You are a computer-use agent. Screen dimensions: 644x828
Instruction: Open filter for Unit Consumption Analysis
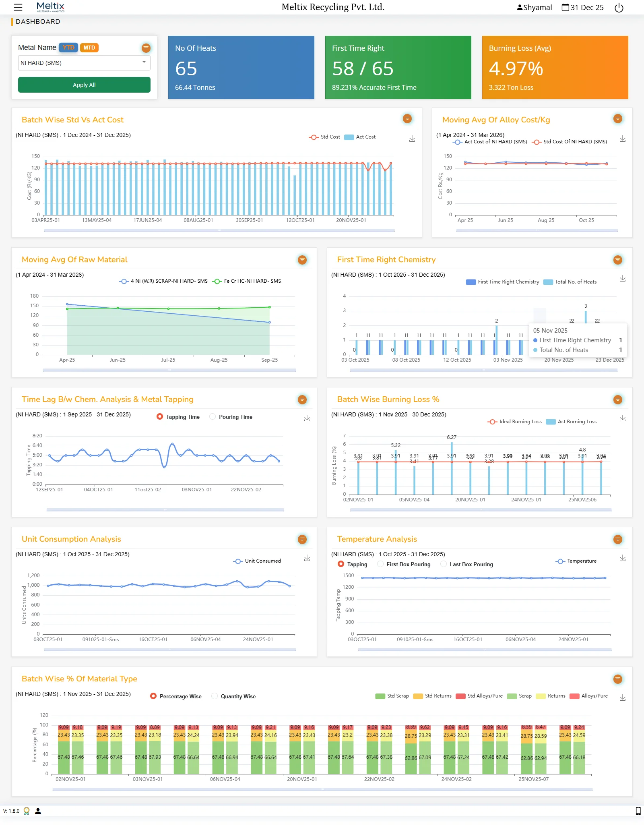tap(302, 539)
